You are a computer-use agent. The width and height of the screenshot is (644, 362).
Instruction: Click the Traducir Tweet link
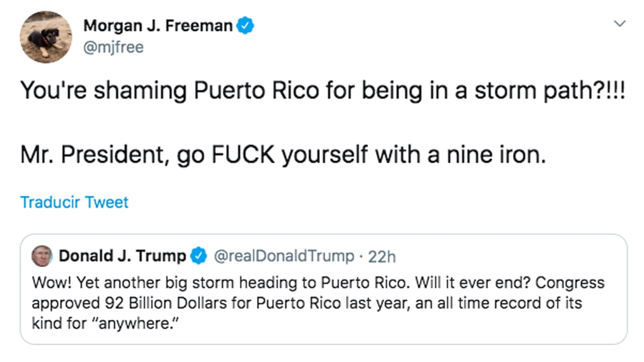tap(74, 202)
